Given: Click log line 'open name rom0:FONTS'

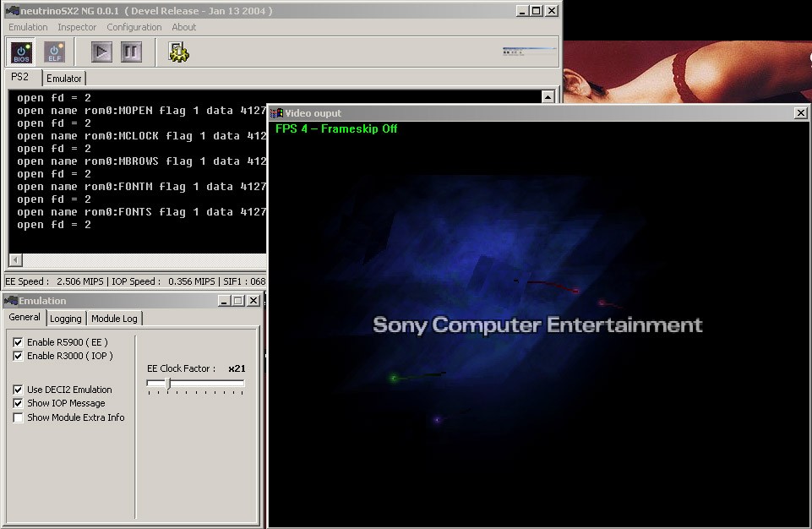Looking at the screenshot, I should pyautogui.click(x=141, y=212).
